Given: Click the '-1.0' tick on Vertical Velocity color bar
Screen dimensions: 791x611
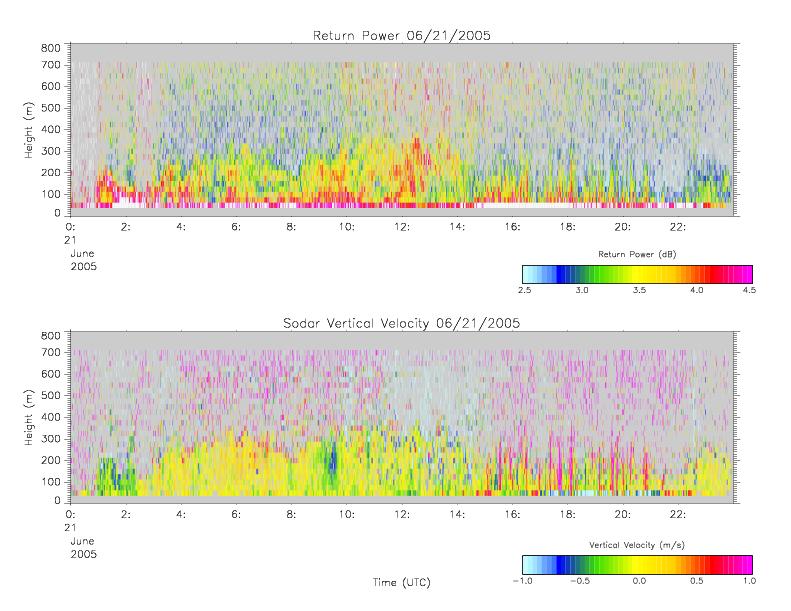Looking at the screenshot, I should click(x=523, y=581).
